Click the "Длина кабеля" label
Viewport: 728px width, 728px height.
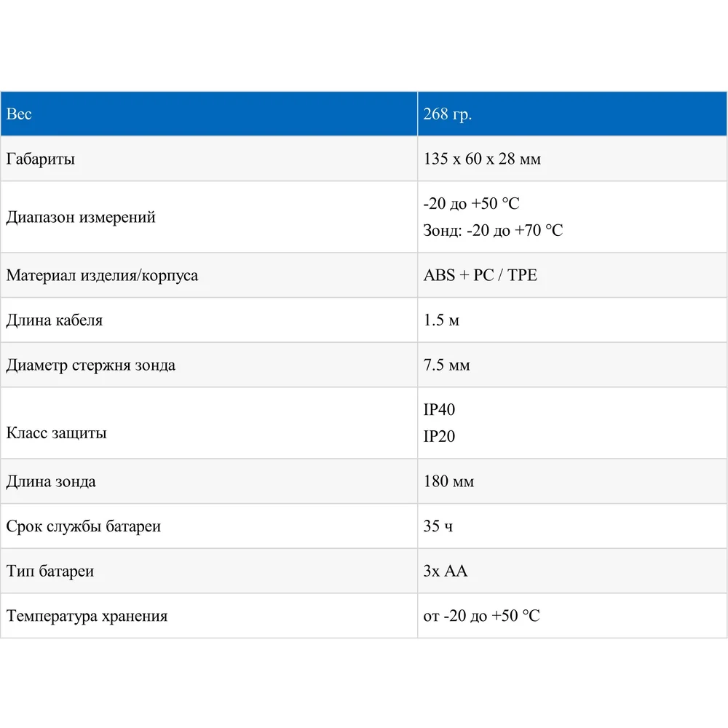pos(55,320)
